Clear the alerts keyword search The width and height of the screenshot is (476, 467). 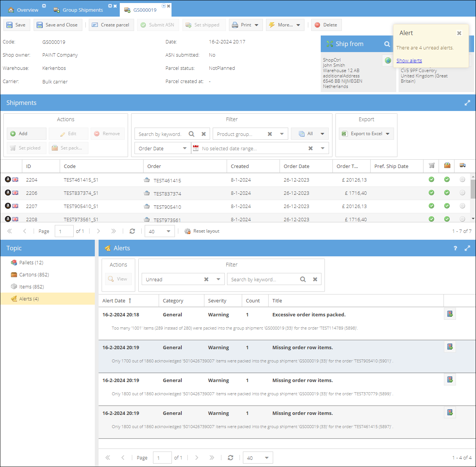315,279
